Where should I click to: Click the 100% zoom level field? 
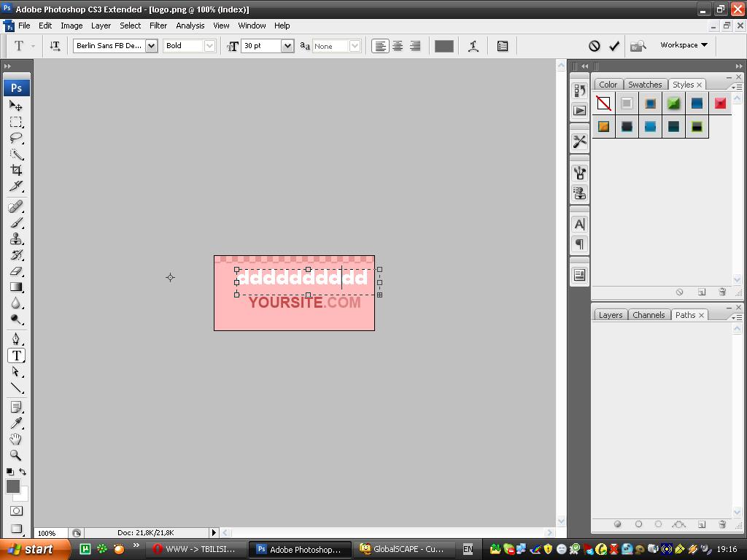coord(47,533)
